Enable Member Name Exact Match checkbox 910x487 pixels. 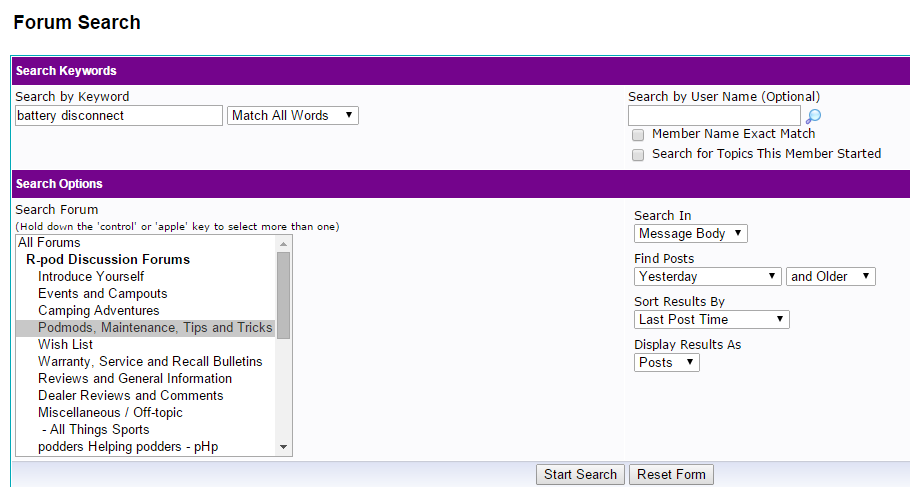(638, 135)
